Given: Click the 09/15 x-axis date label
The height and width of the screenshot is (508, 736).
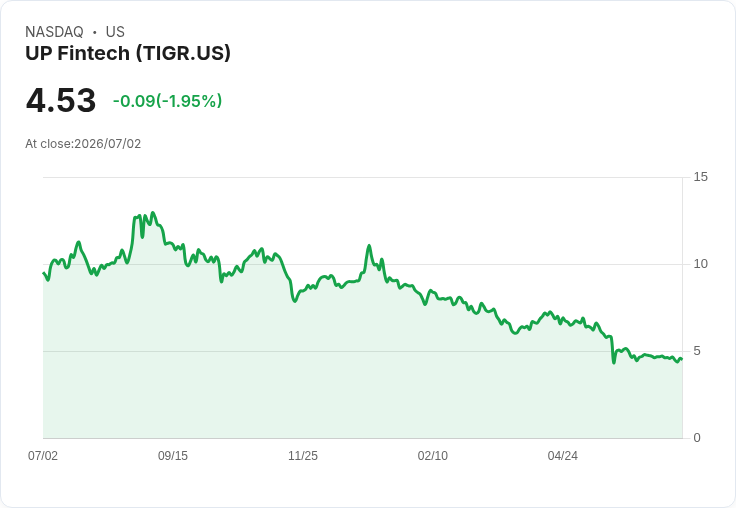Looking at the screenshot, I should 173,456.
